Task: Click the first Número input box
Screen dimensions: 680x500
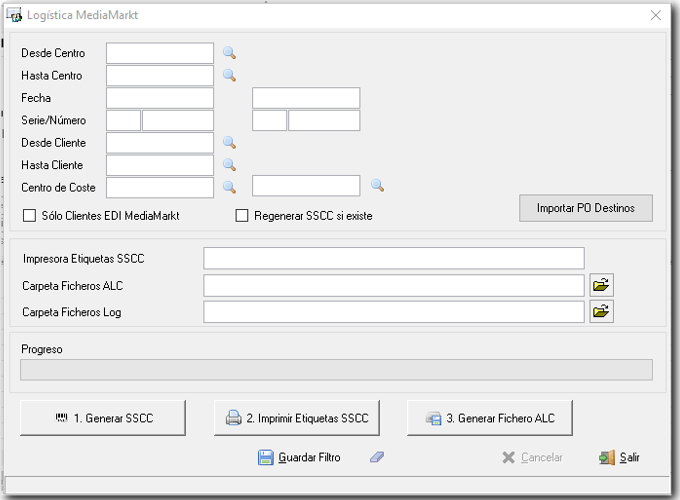Action: tap(178, 121)
